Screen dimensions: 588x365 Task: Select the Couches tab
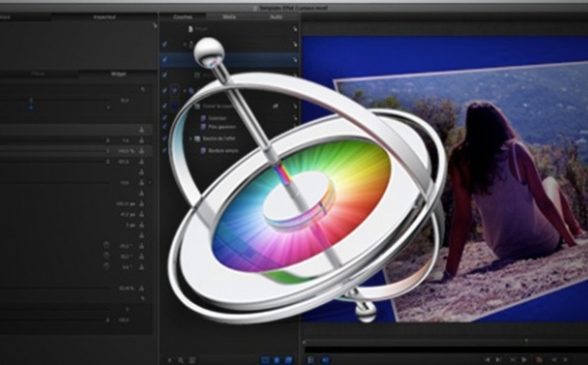pyautogui.click(x=183, y=17)
